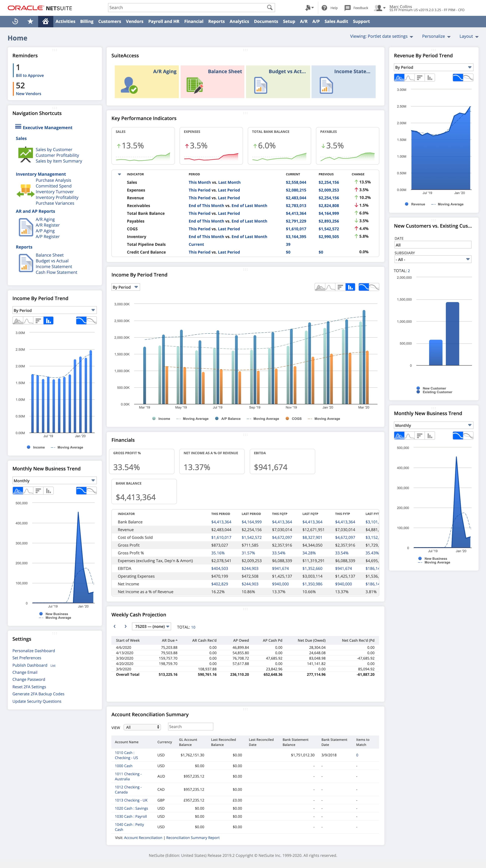Screen dimensions: 486x868
Task: Open the Activities menu
Action: coord(65,21)
